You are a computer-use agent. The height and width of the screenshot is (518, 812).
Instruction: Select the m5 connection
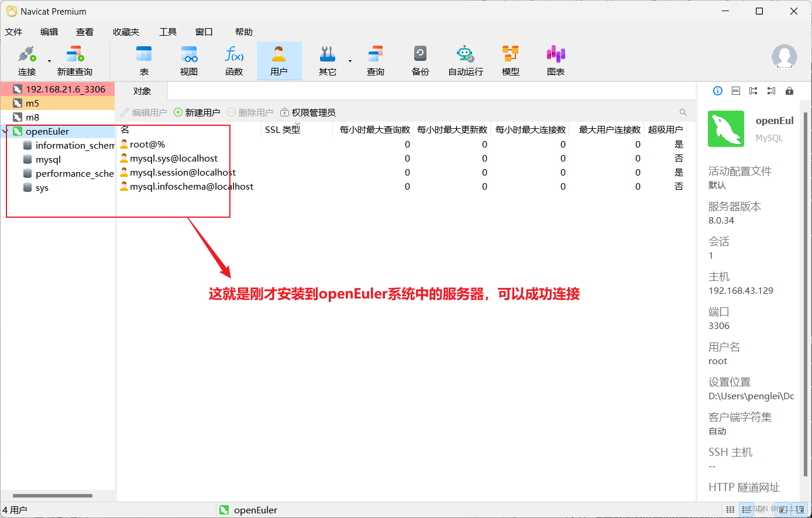tap(58, 103)
